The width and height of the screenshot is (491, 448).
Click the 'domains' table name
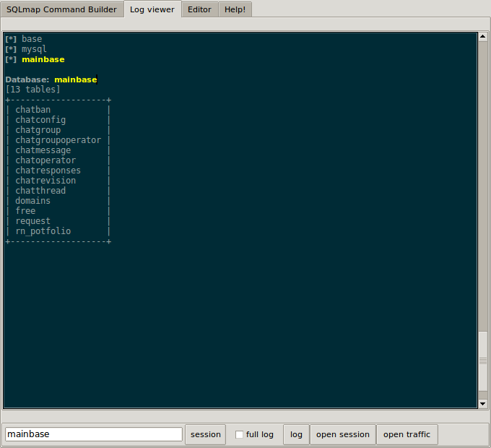click(33, 200)
